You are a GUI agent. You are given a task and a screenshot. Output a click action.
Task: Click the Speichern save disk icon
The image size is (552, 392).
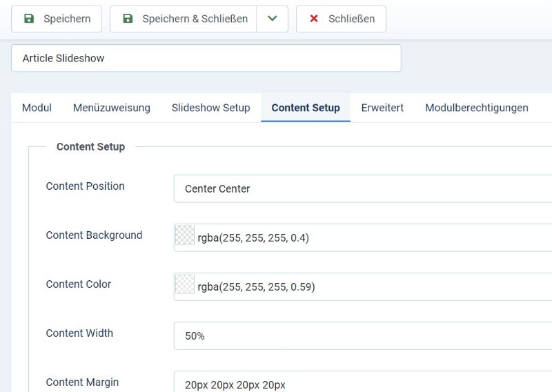click(29, 19)
